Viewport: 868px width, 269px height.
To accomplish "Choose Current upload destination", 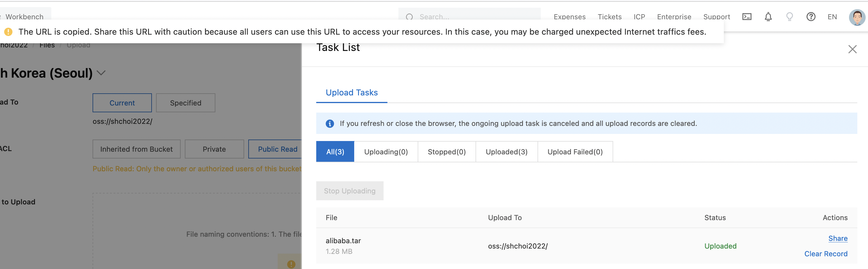I will [x=122, y=103].
